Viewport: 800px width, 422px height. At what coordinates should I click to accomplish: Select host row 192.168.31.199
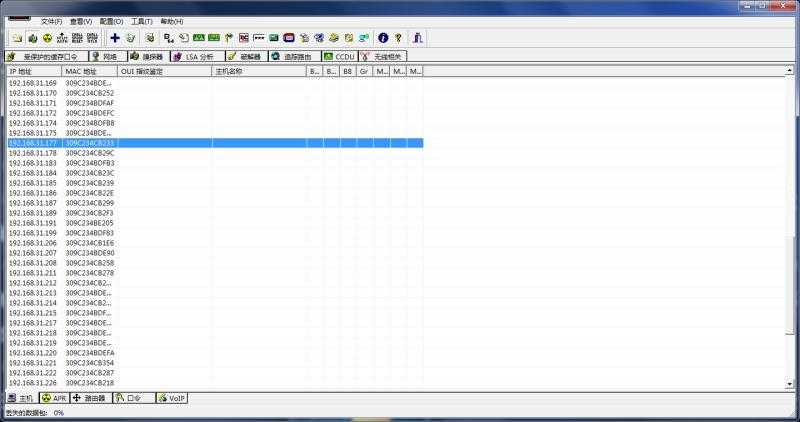tap(215, 233)
